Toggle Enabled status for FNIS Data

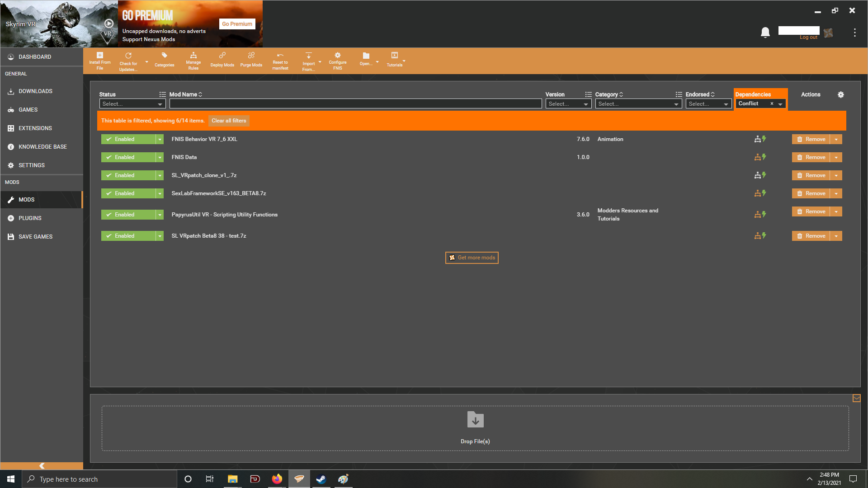(x=128, y=157)
